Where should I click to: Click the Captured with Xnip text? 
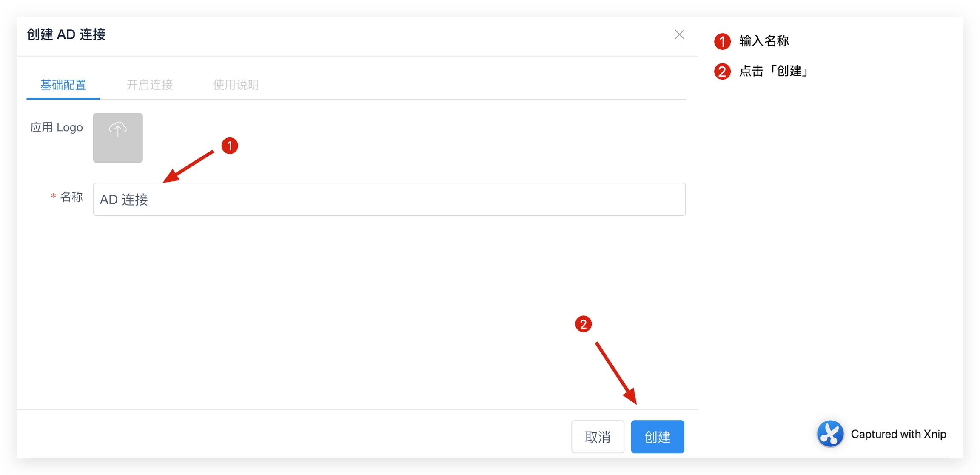coord(898,434)
